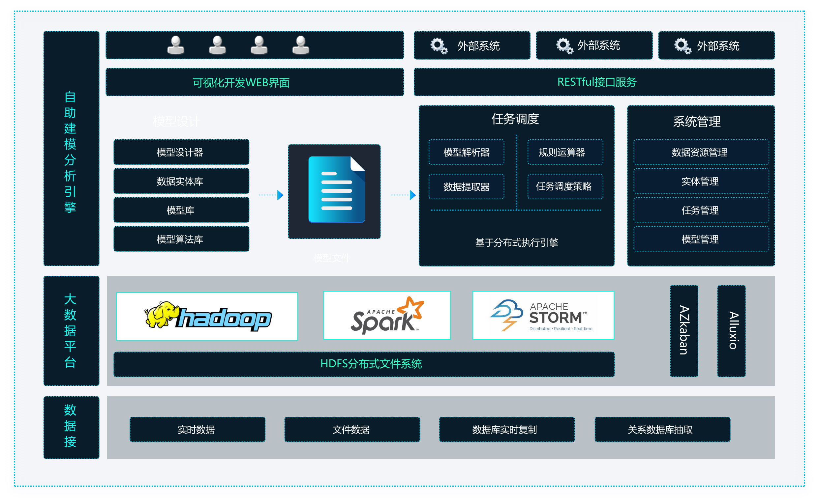Viewport: 819px width, 504px height.
Task: Click the first user avatar icon
Action: click(x=175, y=45)
